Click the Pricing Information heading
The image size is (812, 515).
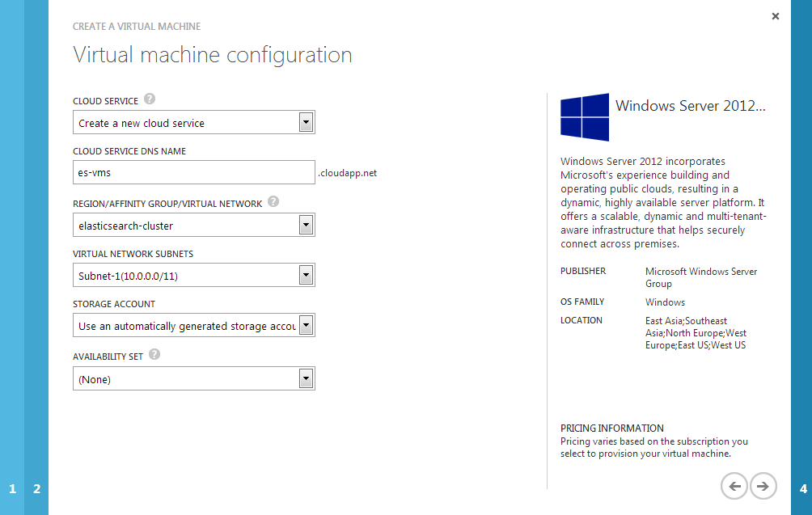pos(612,428)
